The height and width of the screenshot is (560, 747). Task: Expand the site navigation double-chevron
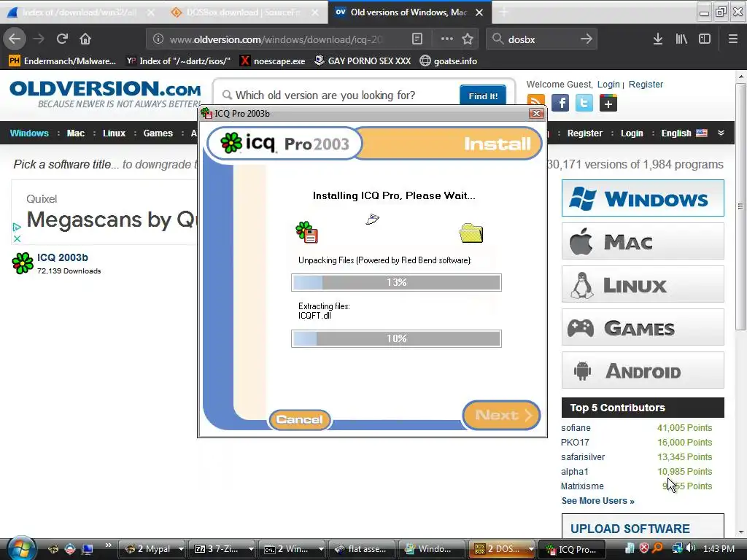click(x=721, y=133)
